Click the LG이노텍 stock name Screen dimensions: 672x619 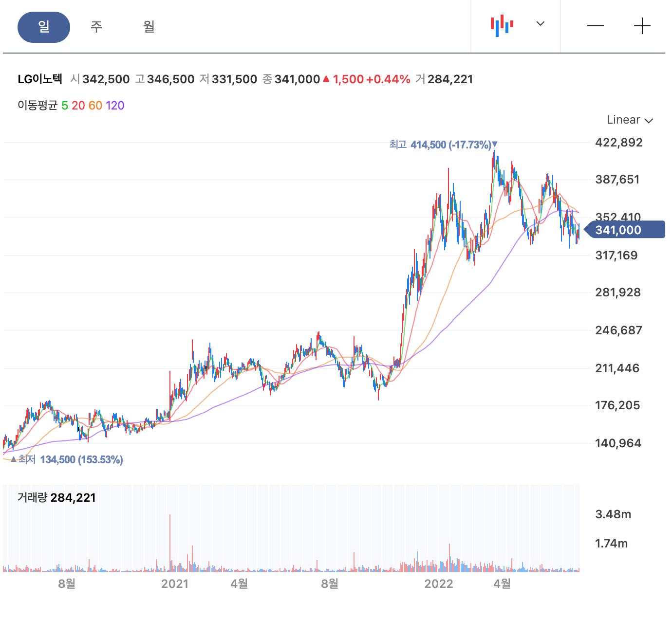40,79
